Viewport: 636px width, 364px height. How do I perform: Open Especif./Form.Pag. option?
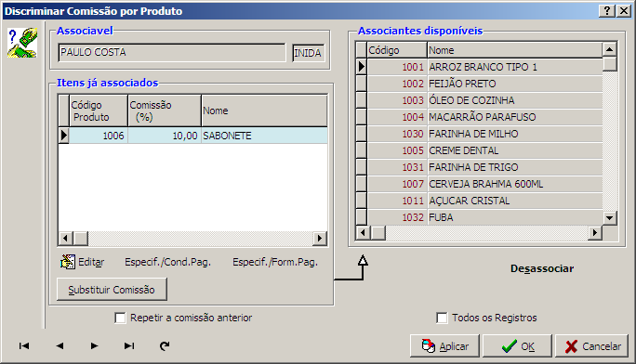pos(275,263)
